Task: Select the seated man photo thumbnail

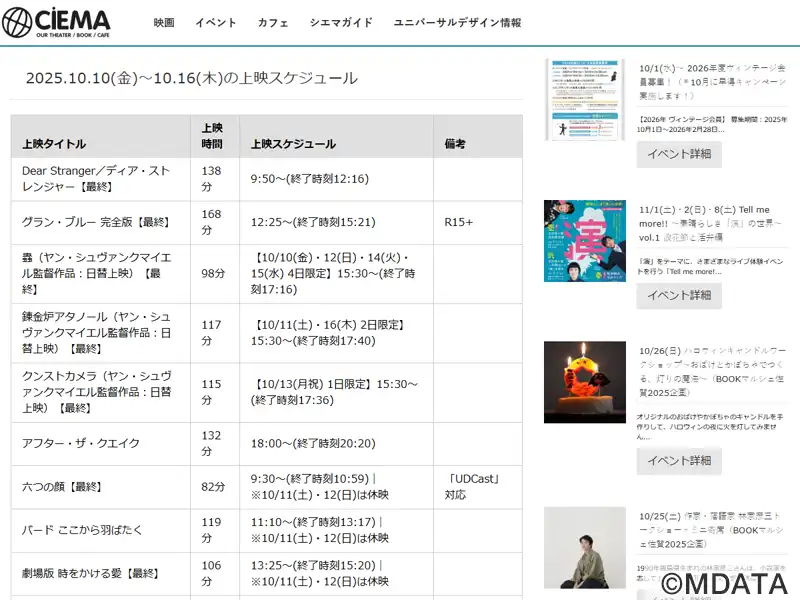Action: 584,547
